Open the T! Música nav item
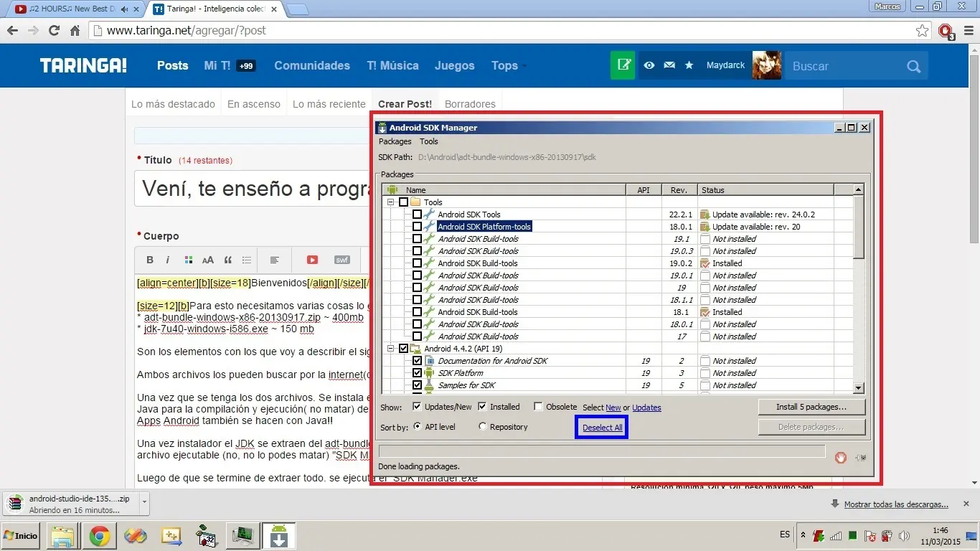This screenshot has height=551, width=980. pos(392,65)
